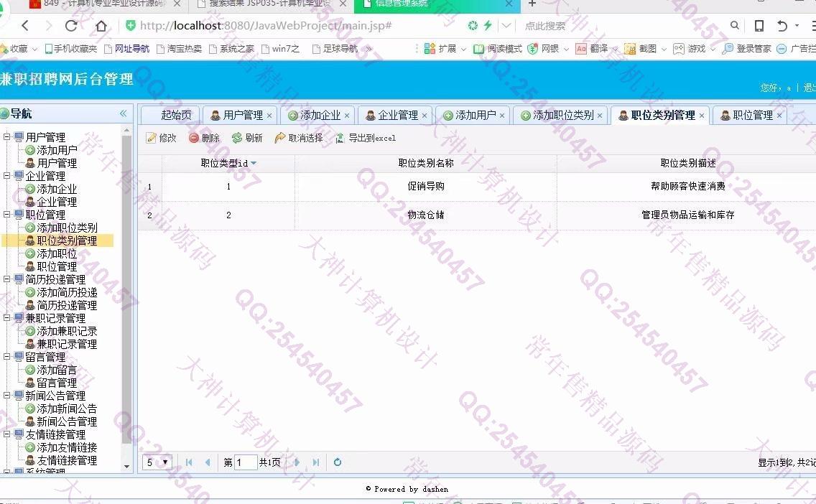Collapse the 导航 navigation panel
This screenshot has width=816, height=504.
[124, 113]
